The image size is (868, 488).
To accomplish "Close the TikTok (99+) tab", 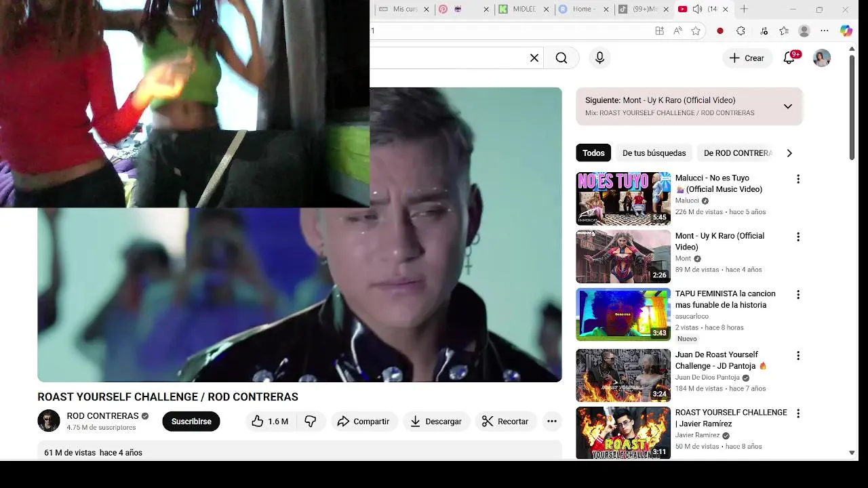I will tap(665, 9).
